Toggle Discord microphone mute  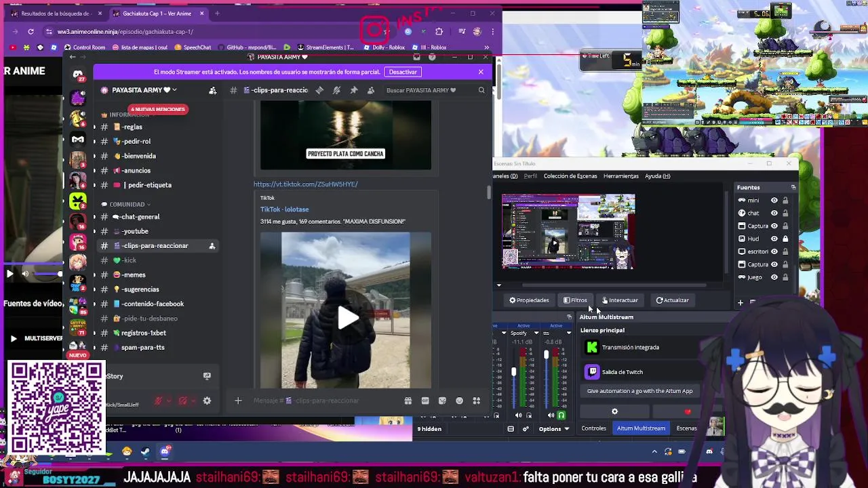pyautogui.click(x=158, y=401)
